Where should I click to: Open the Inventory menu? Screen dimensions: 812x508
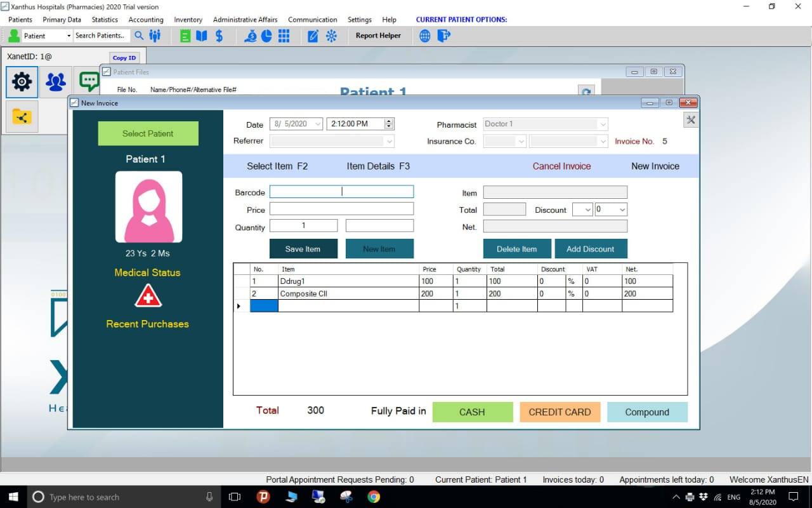coord(188,20)
